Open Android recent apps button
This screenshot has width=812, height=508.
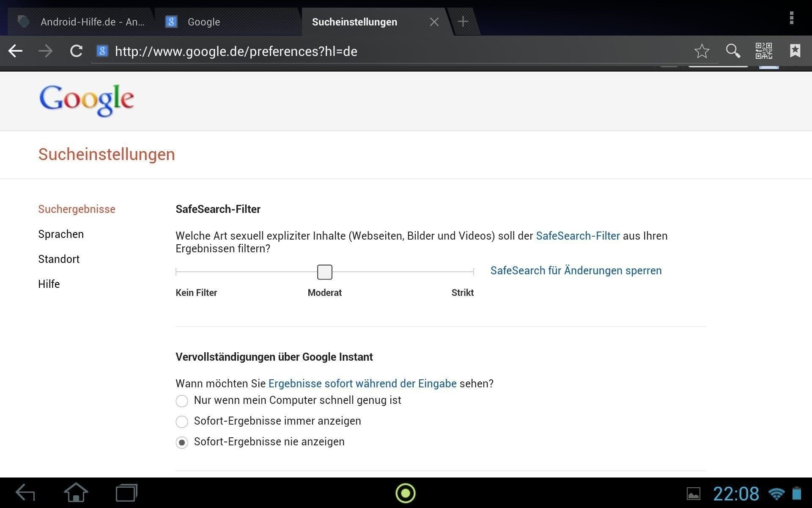126,493
